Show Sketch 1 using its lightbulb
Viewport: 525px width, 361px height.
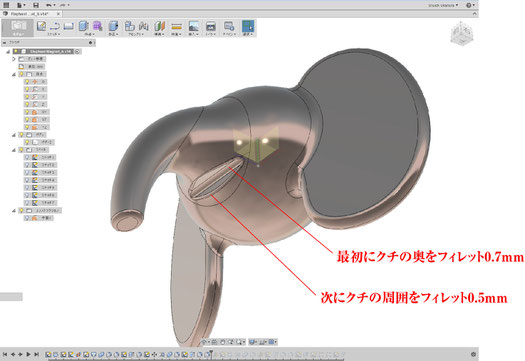[x=27, y=157]
